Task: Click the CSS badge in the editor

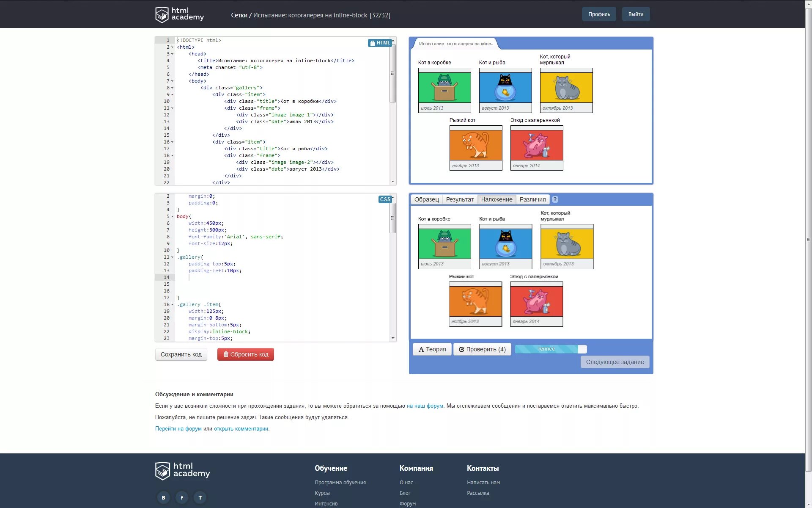Action: coord(385,199)
